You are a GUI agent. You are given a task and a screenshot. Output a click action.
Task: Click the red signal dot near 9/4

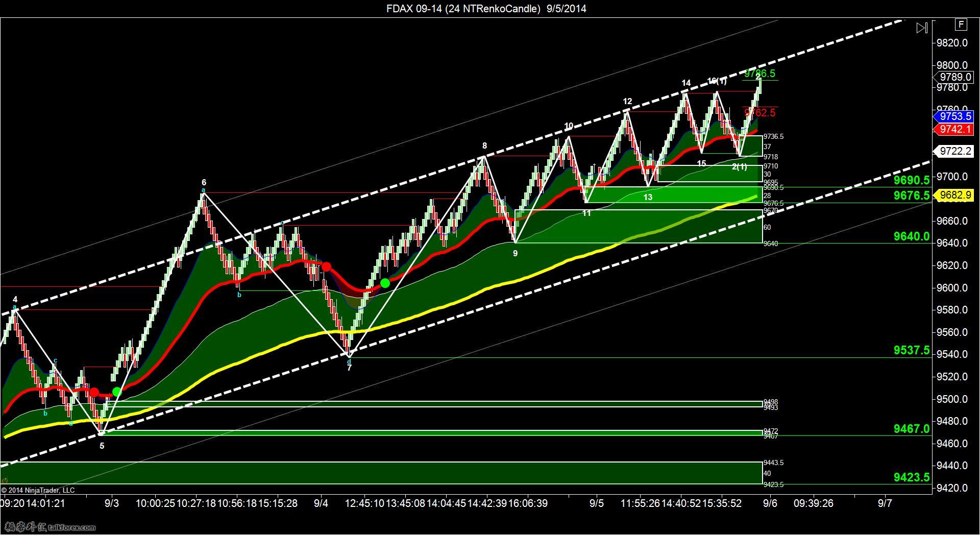pyautogui.click(x=326, y=266)
